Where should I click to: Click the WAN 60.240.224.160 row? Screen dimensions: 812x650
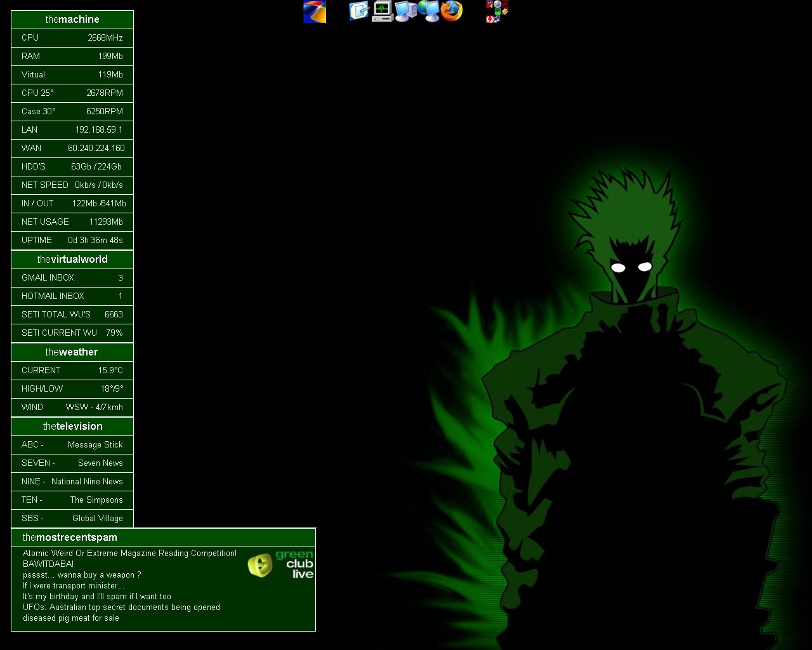[72, 149]
